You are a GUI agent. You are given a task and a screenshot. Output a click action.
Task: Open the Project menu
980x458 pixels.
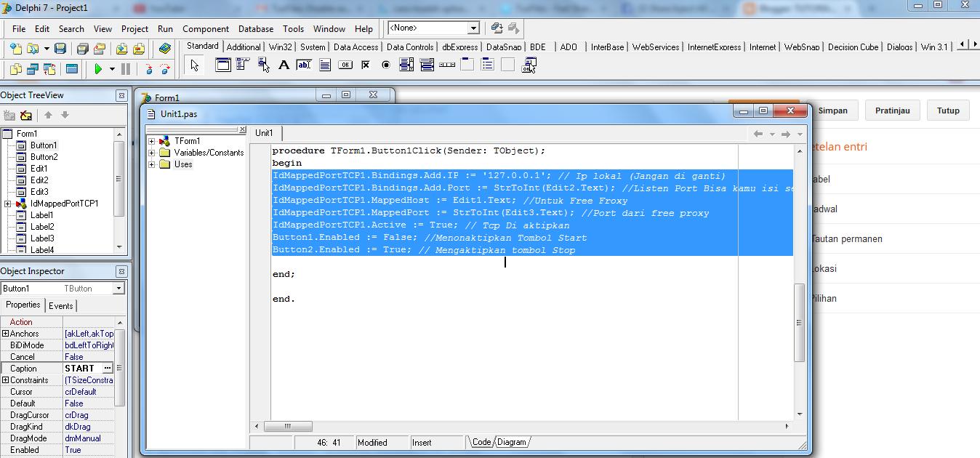tap(134, 29)
